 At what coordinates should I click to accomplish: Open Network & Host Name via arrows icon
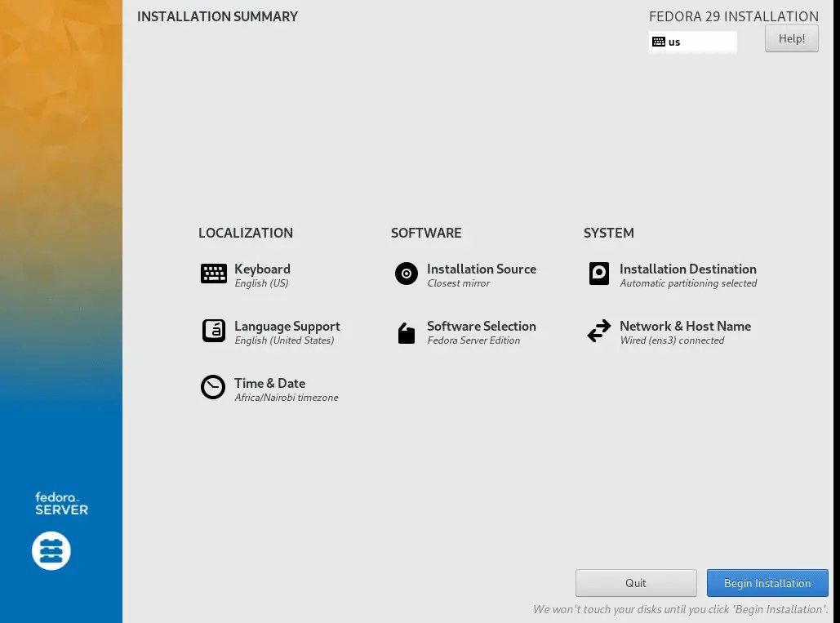[599, 331]
